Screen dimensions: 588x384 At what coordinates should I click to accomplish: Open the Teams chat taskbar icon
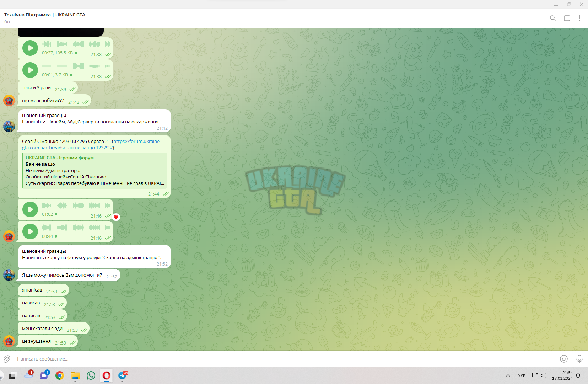click(44, 375)
